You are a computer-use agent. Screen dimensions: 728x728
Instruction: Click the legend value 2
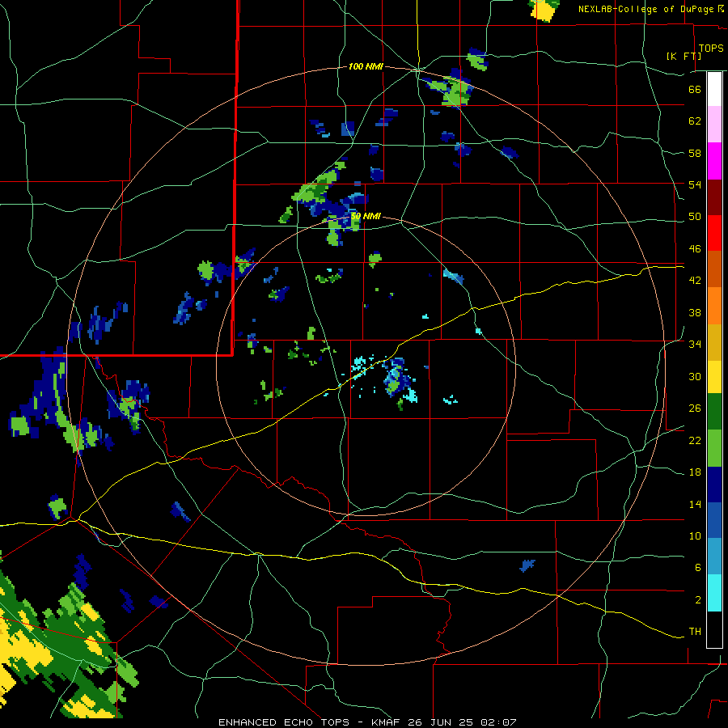point(698,600)
